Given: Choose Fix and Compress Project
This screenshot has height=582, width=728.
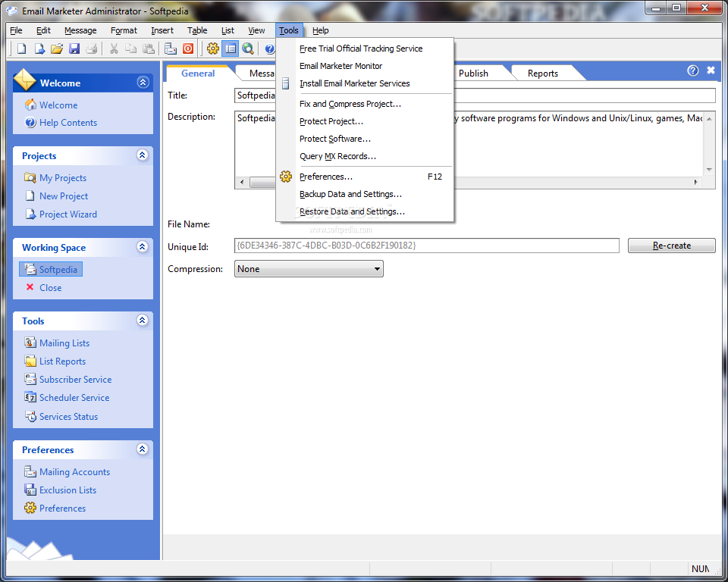Looking at the screenshot, I should coord(365,104).
